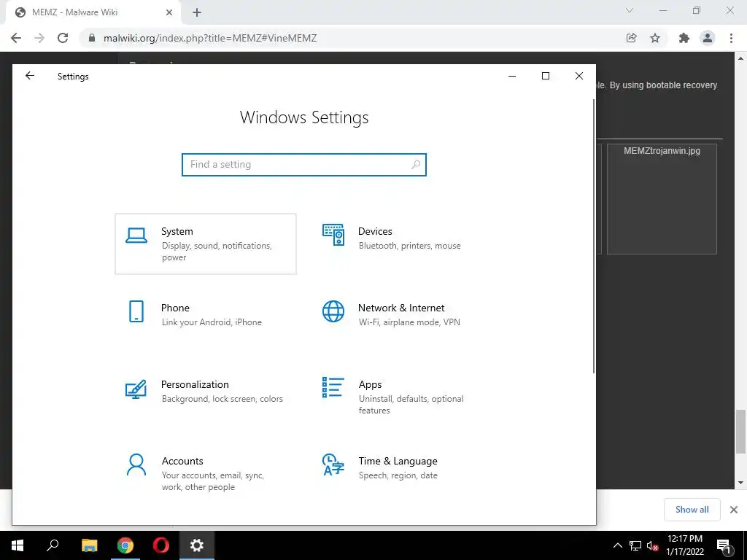Click Chrome tab search dropdown chevron
This screenshot has height=560, width=747.
click(630, 10)
